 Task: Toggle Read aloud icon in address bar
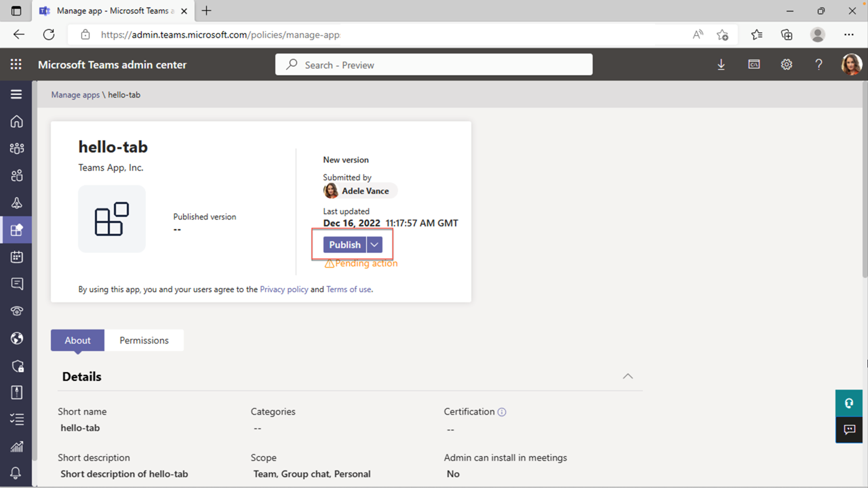698,35
